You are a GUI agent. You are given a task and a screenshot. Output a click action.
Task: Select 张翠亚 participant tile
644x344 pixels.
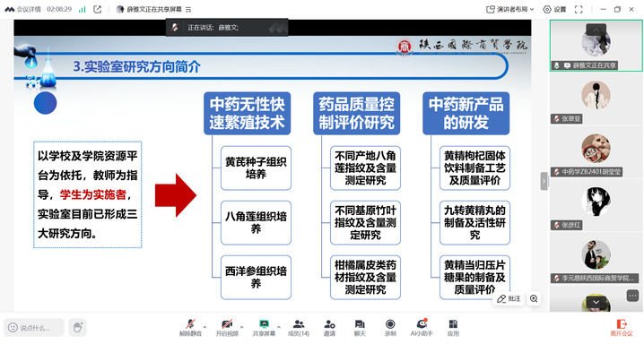point(596,99)
